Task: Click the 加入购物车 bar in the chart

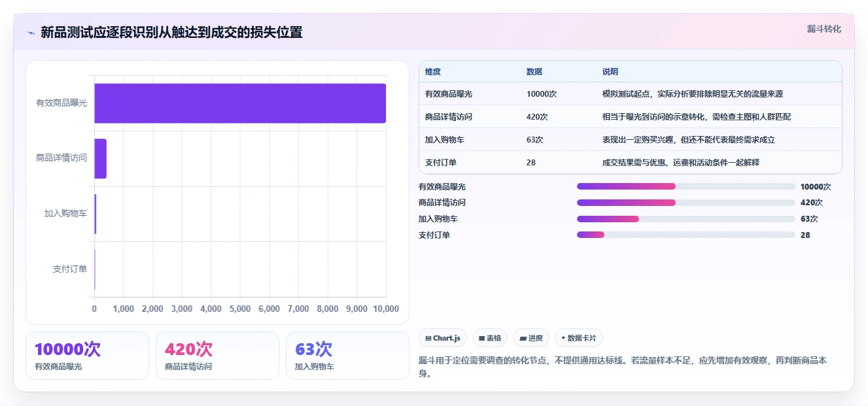Action: point(95,214)
